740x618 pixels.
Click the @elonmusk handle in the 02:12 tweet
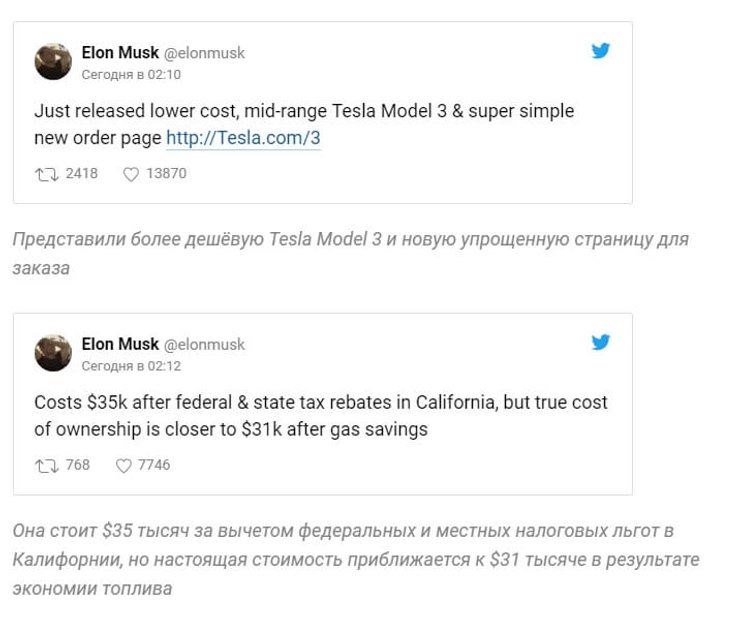(x=204, y=344)
